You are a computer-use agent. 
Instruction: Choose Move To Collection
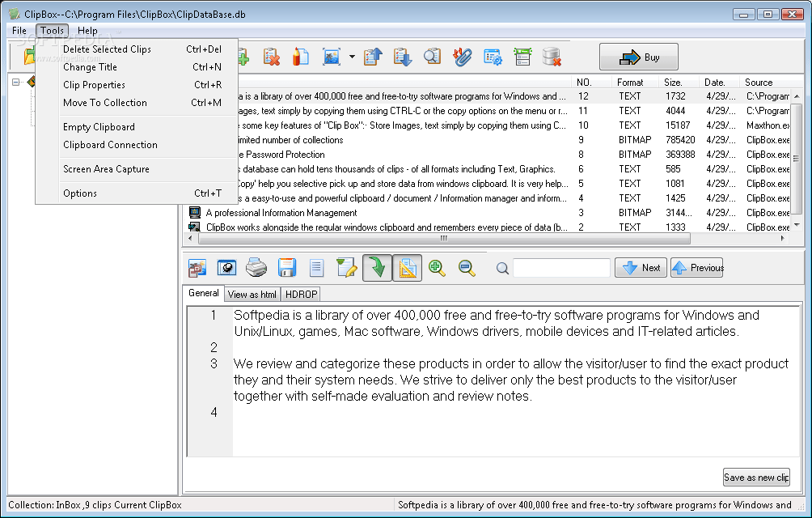point(137,103)
